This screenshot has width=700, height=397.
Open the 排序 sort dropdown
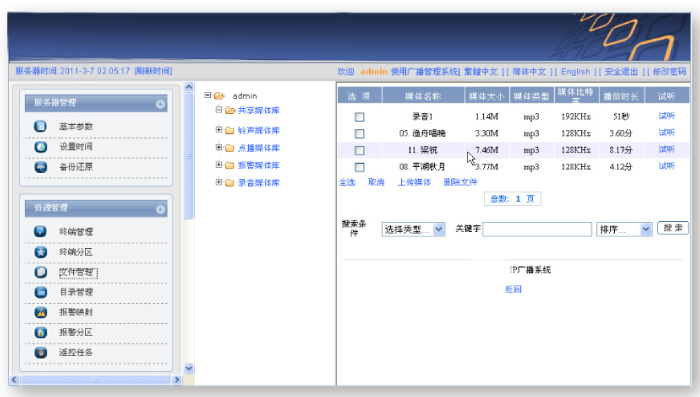pos(624,229)
